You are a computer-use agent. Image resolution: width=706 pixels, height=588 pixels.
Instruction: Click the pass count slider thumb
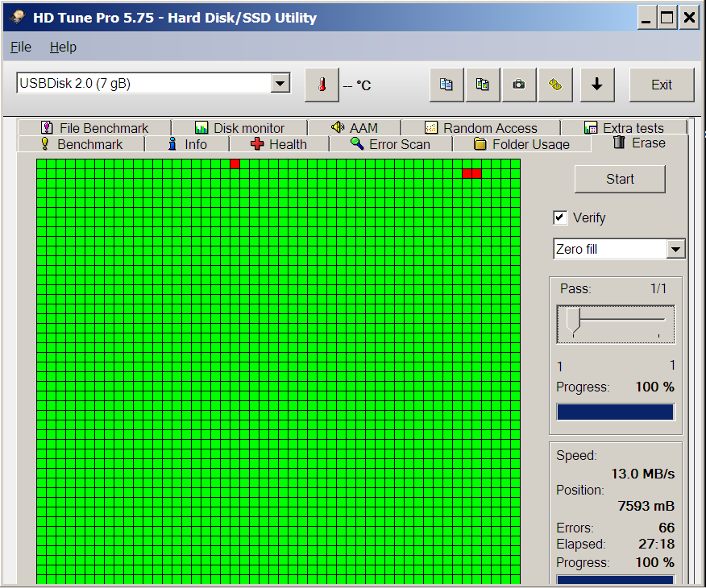tap(573, 320)
